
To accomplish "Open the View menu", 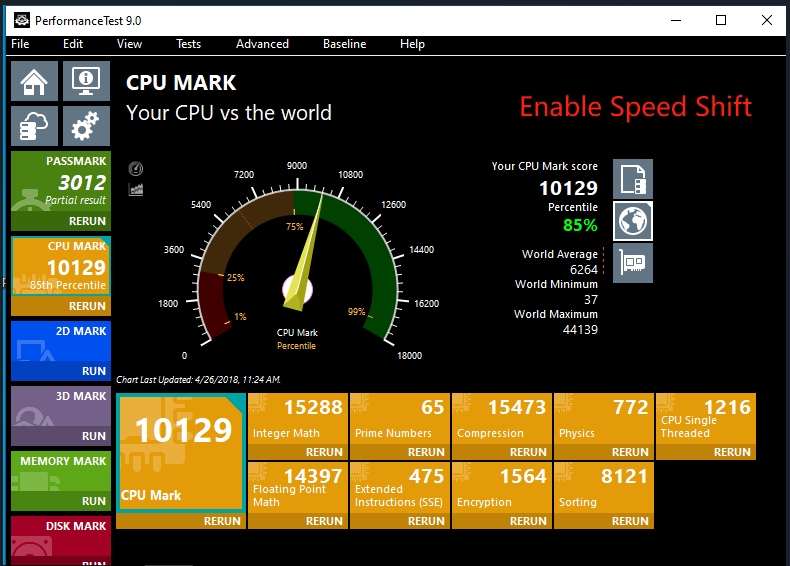I will coord(129,44).
